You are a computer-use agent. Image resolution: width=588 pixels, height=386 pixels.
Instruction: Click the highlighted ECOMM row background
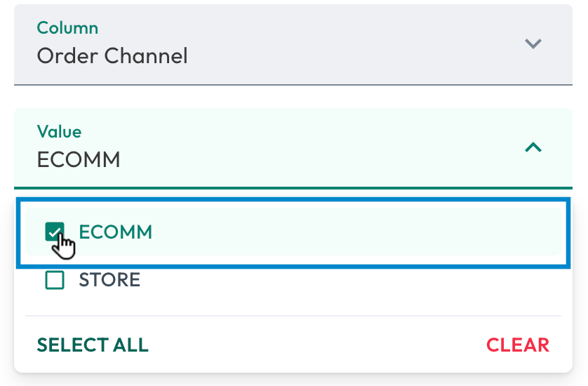point(293,232)
